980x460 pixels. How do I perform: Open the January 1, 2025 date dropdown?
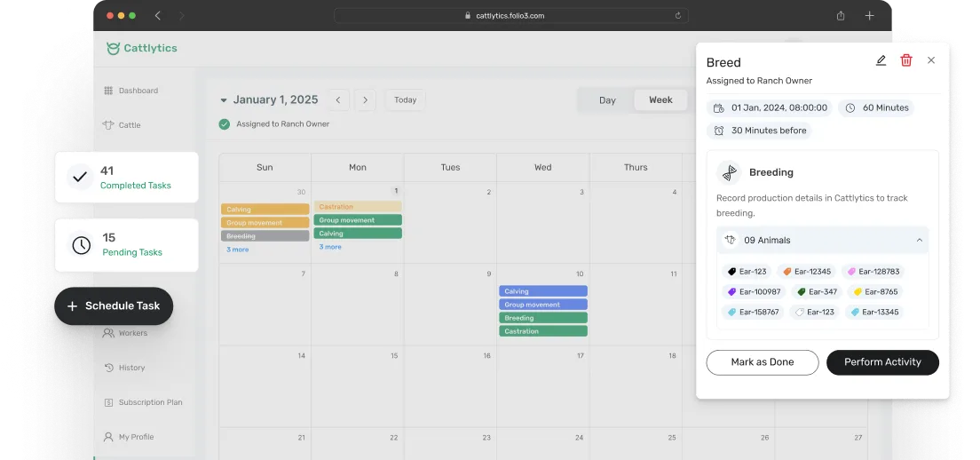click(x=224, y=100)
